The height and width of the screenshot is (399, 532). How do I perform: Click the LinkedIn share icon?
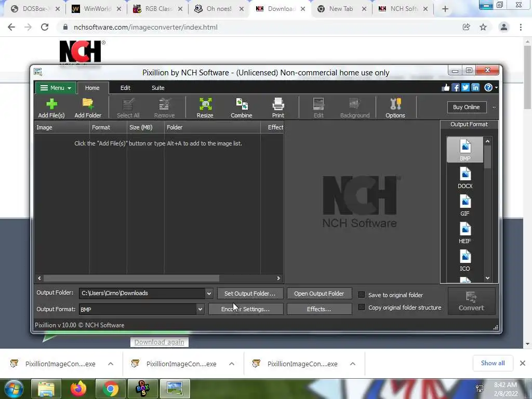pyautogui.click(x=475, y=87)
